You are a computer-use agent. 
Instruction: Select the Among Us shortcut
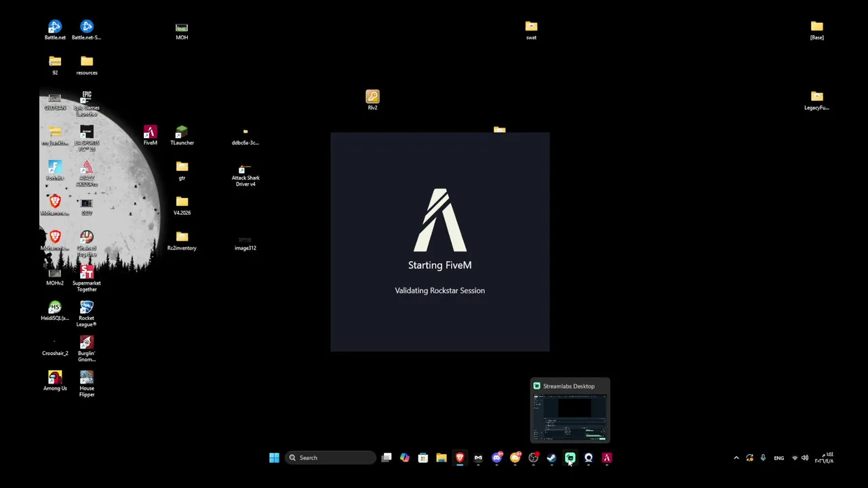(x=55, y=382)
